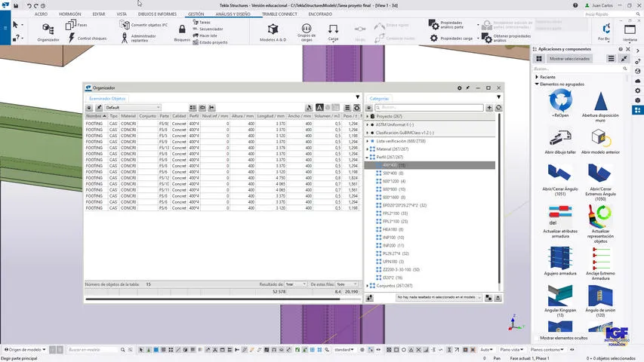
Task: Collapse Elementos no agrupados group
Action: tap(537, 84)
